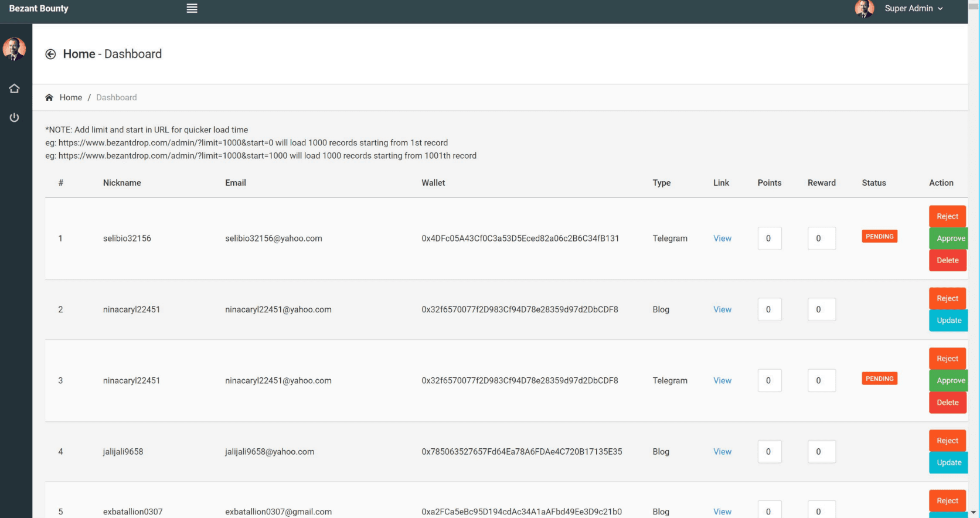980x518 pixels.
Task: Toggle the hamburger menu in header
Action: point(192,8)
